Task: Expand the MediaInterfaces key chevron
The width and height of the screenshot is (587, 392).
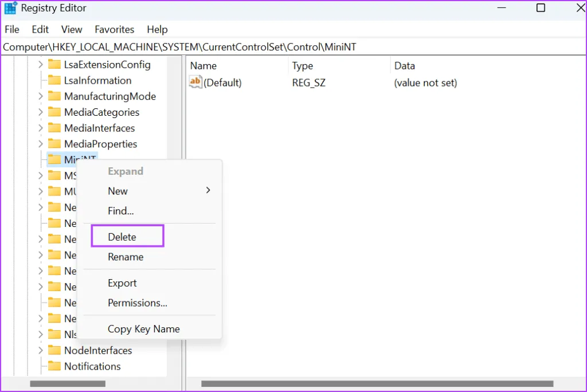Action: [40, 128]
